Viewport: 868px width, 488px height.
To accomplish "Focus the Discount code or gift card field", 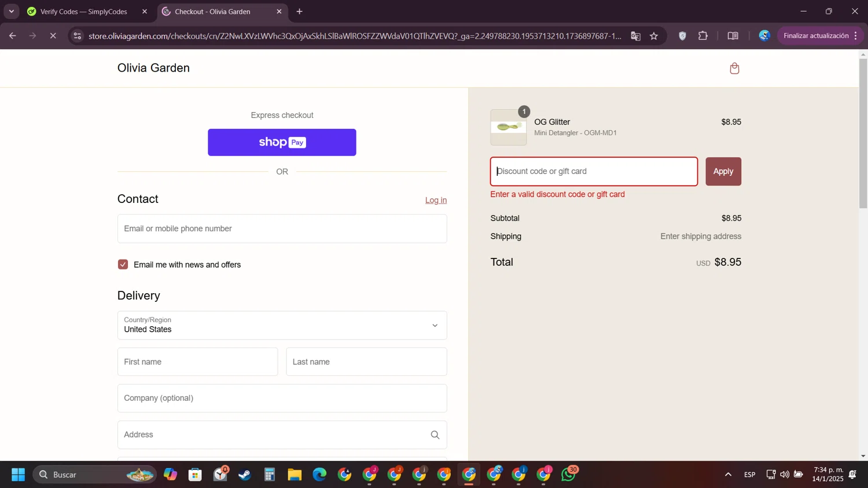I will click(594, 171).
